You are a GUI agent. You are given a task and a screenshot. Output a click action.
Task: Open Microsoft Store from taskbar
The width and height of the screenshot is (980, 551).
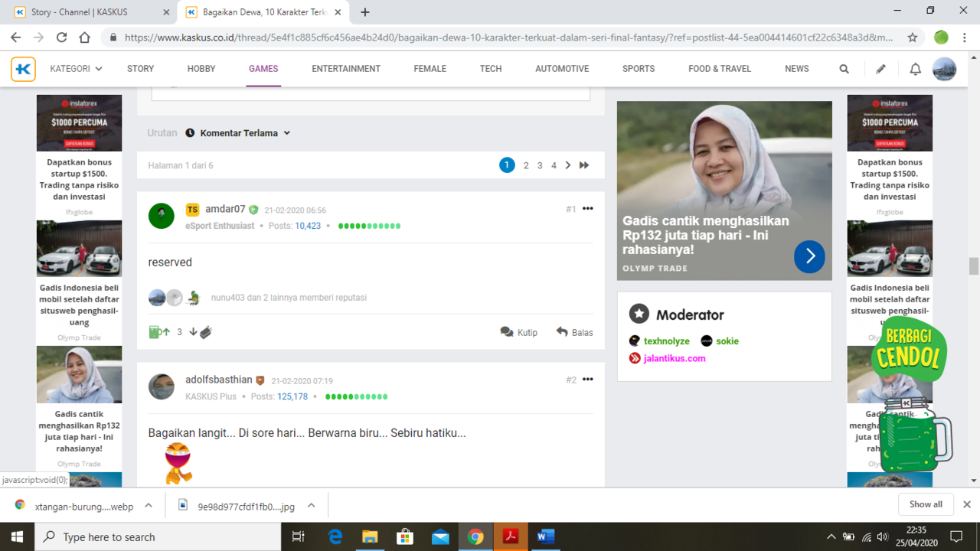click(x=405, y=536)
